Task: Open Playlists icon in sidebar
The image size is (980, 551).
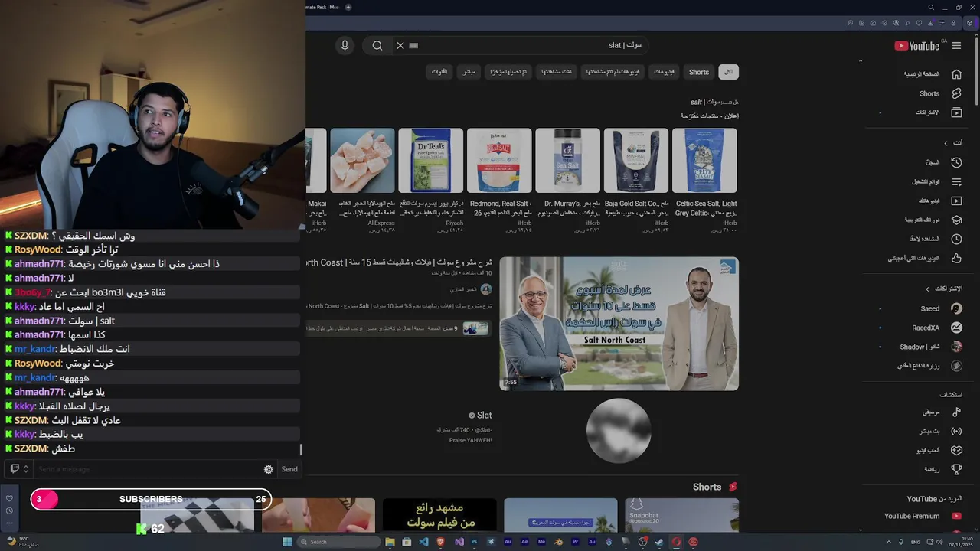Action: pyautogui.click(x=956, y=181)
